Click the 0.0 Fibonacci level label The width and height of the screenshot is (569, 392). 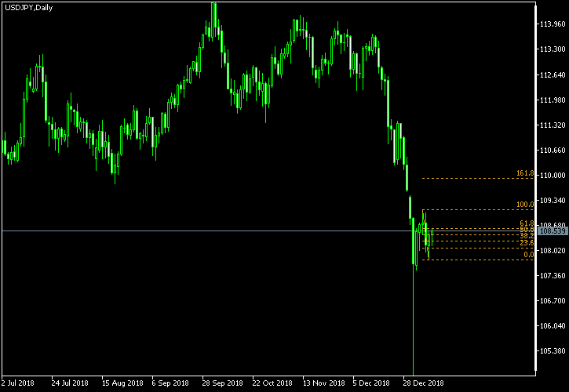(529, 255)
